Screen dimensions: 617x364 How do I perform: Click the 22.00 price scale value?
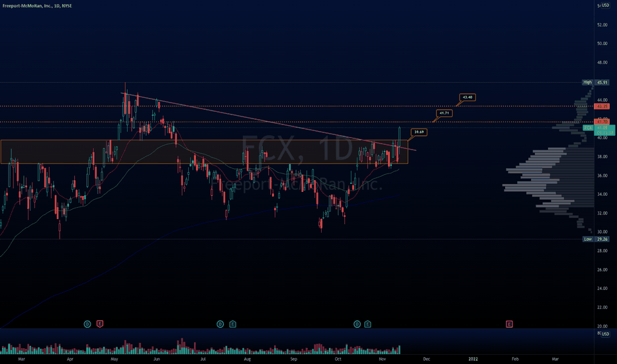[x=602, y=308]
